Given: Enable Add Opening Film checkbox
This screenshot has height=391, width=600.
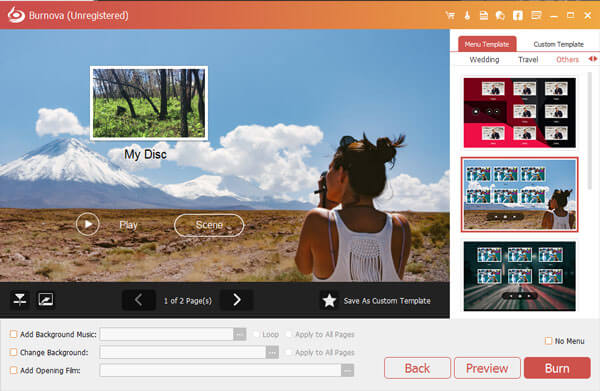Looking at the screenshot, I should tap(13, 370).
